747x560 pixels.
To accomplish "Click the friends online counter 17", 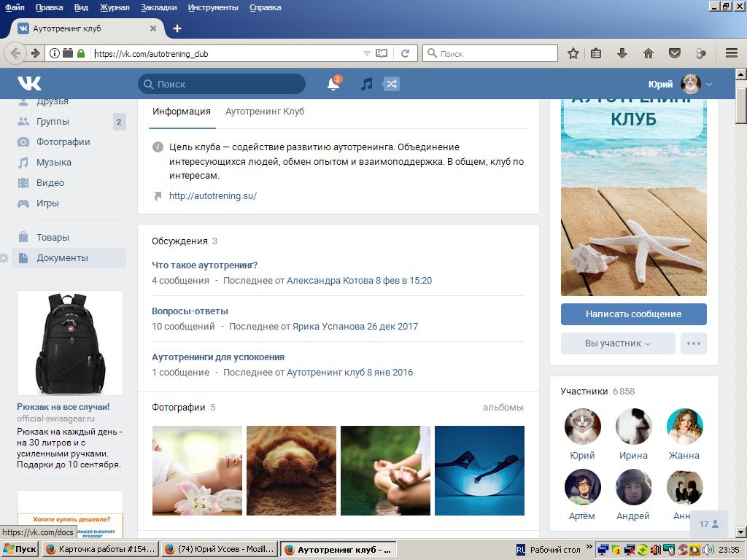I will click(x=709, y=524).
